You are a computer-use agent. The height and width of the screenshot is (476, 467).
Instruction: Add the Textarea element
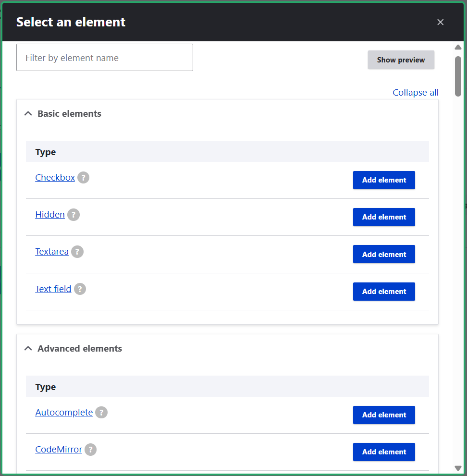(384, 254)
